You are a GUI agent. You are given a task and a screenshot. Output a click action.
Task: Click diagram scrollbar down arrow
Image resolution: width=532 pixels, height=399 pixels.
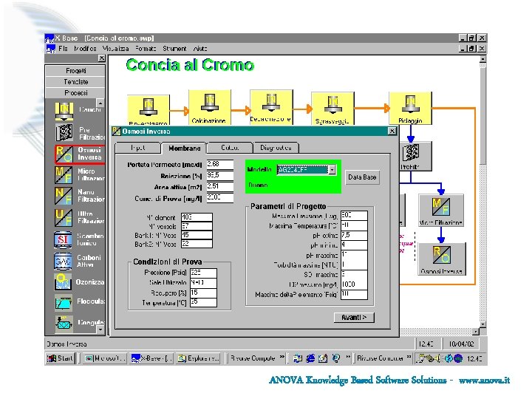pyautogui.click(x=482, y=324)
